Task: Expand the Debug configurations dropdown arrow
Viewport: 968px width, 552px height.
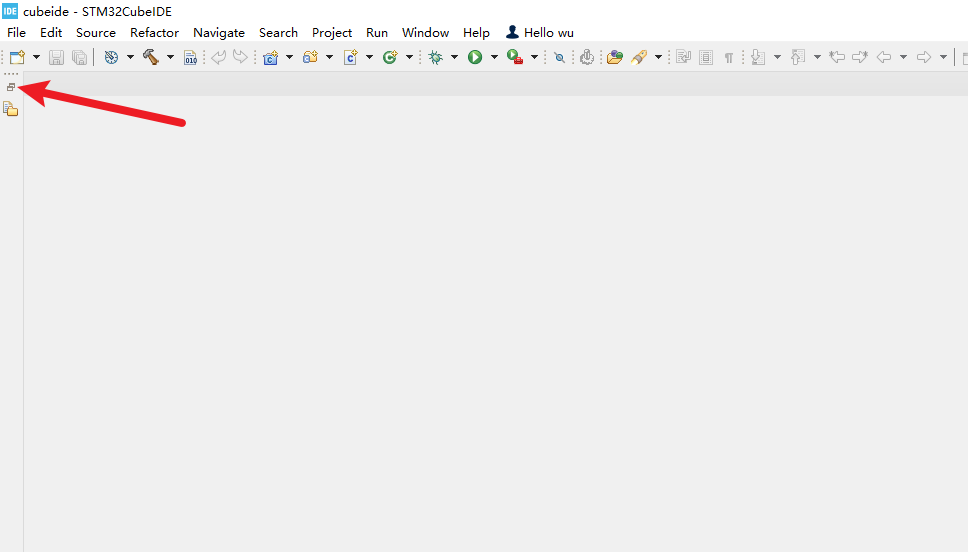Action: 454,57
